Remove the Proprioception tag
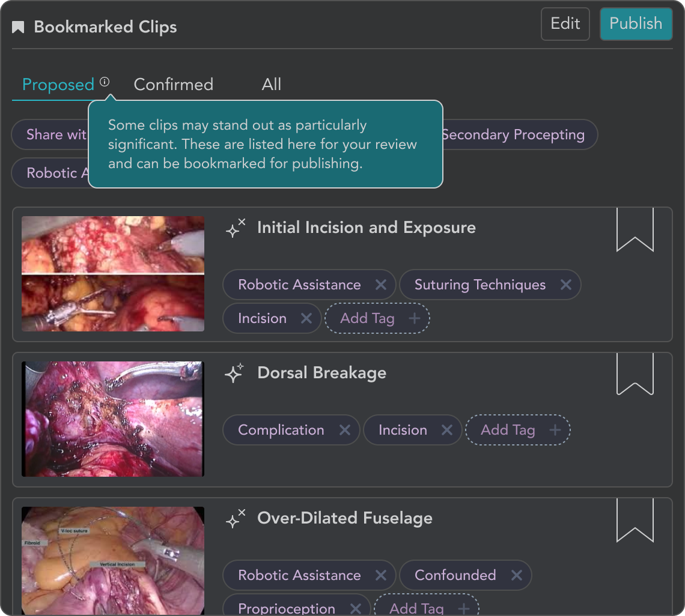685x616 pixels. pos(356,609)
